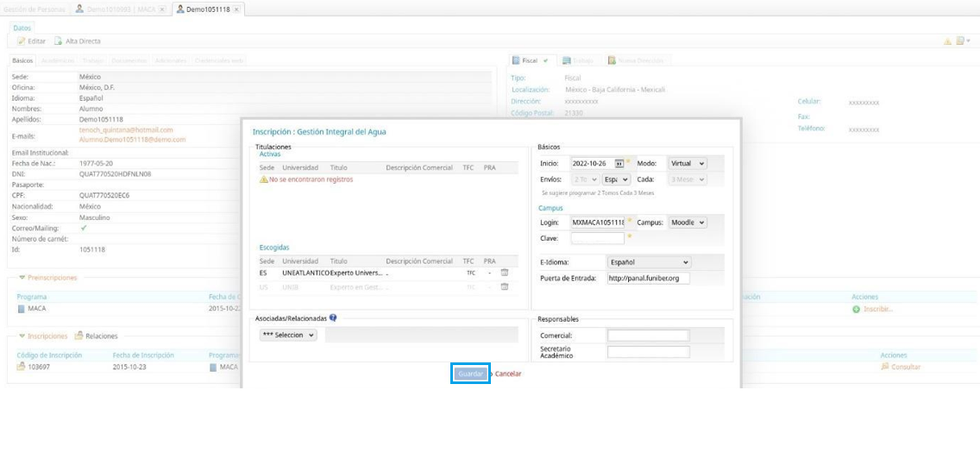The image size is (980, 466).
Task: Click into the Clave password field
Action: point(597,238)
